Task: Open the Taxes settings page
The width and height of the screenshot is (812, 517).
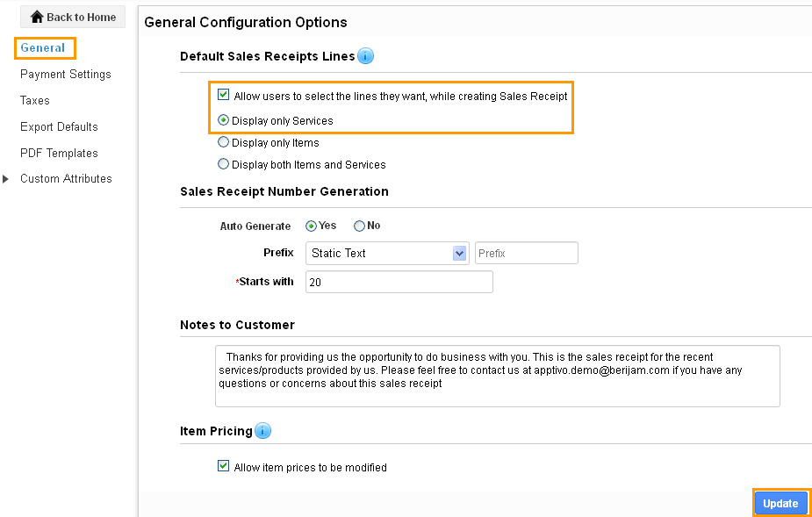Action: 35,100
